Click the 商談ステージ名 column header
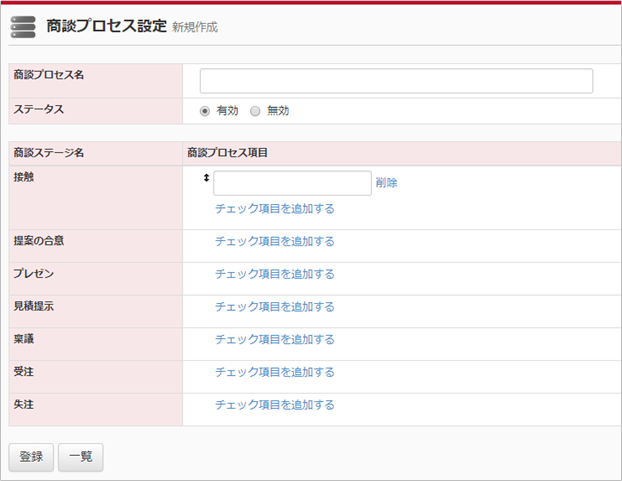Screen dimensions: 622x481 click(x=49, y=153)
